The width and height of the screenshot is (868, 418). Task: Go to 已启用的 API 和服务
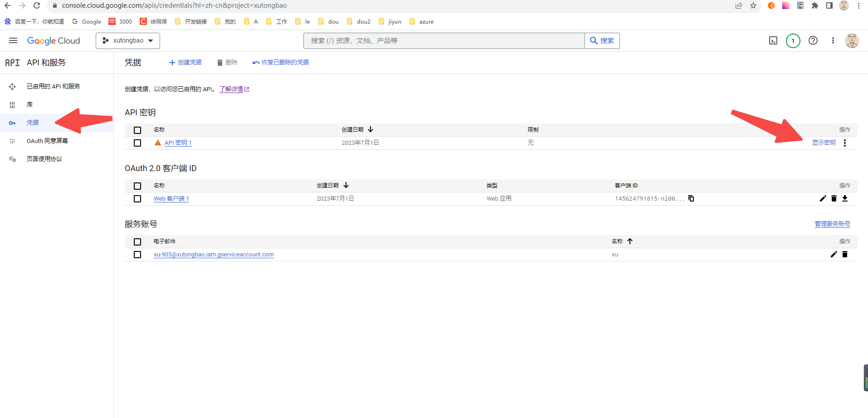[x=53, y=86]
